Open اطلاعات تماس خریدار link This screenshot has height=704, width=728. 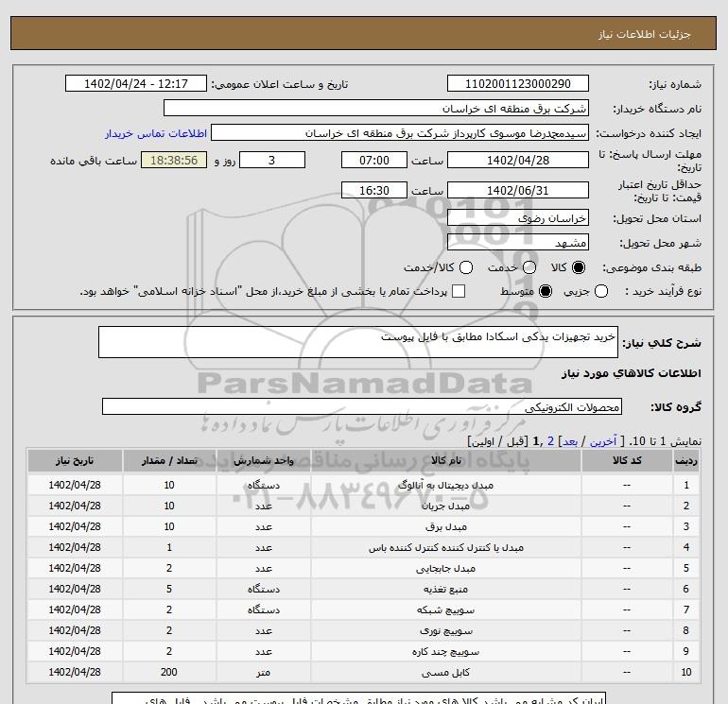click(x=156, y=133)
